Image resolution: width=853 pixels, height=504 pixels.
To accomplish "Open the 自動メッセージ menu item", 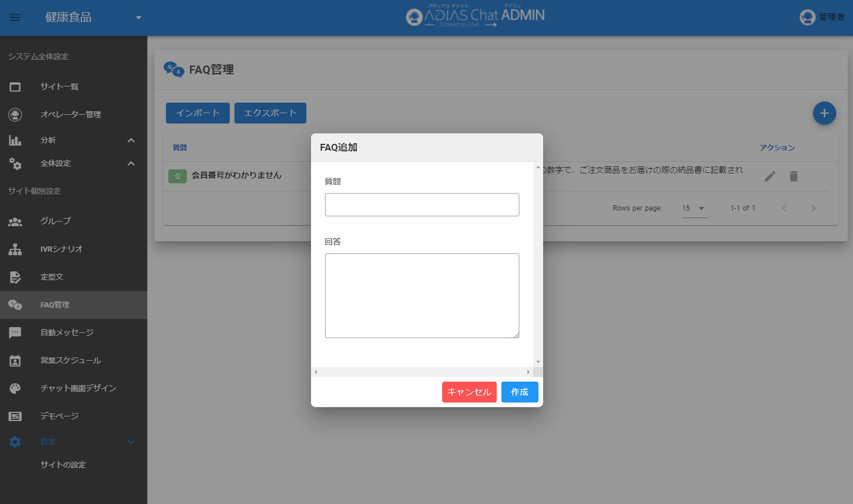I will click(x=67, y=333).
